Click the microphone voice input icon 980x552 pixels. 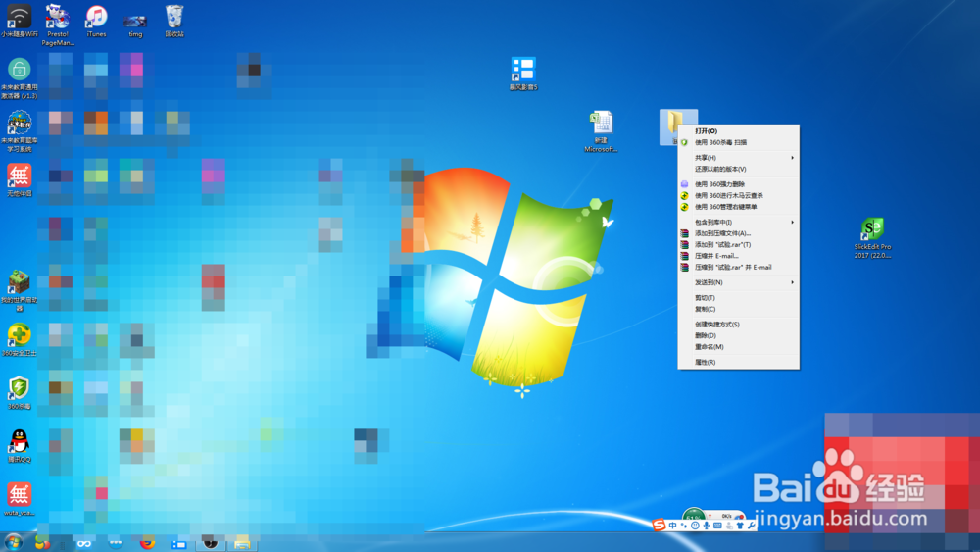coord(707,526)
